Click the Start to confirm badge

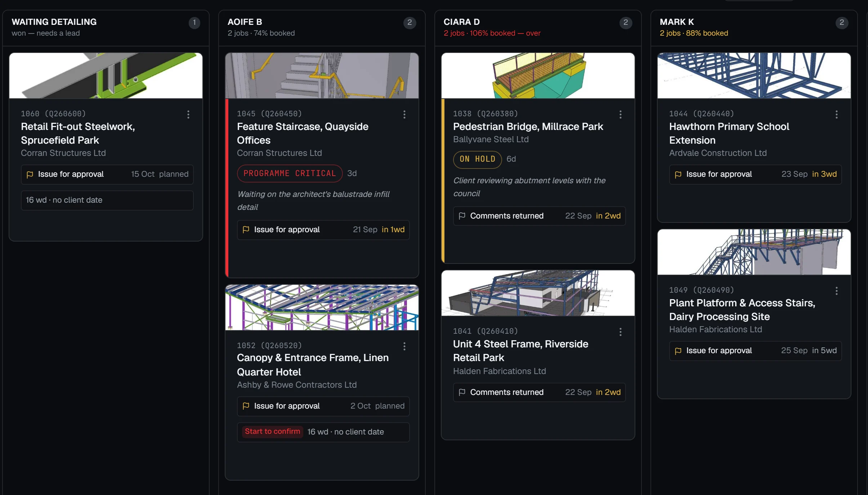click(272, 432)
